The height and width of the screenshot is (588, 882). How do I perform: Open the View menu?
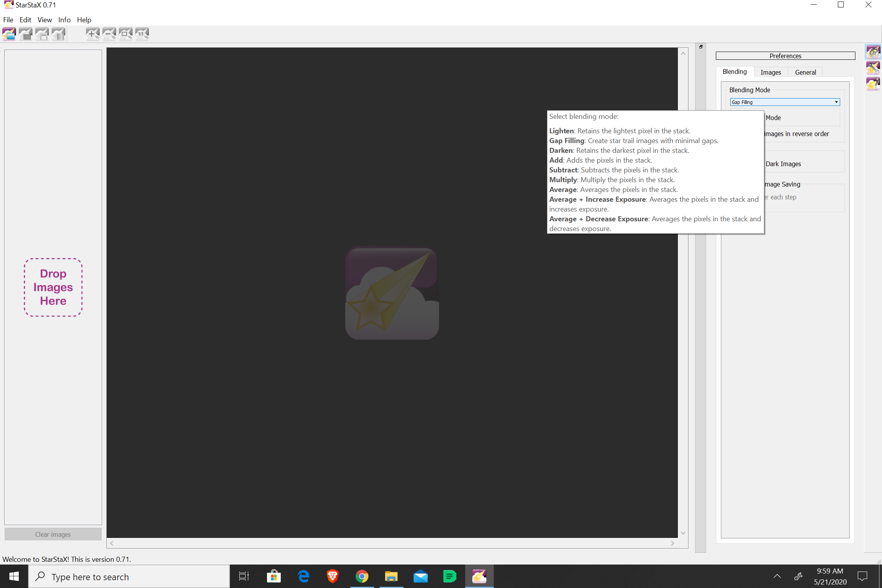(45, 20)
